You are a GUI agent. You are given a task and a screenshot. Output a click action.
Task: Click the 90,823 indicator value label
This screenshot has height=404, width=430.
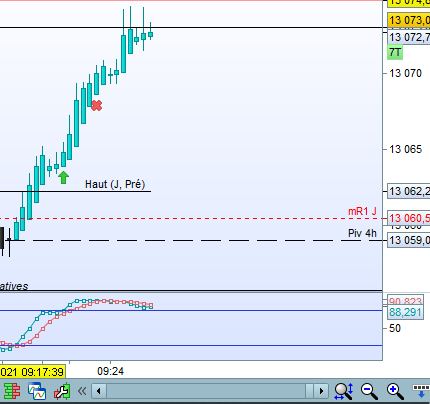tap(405, 301)
